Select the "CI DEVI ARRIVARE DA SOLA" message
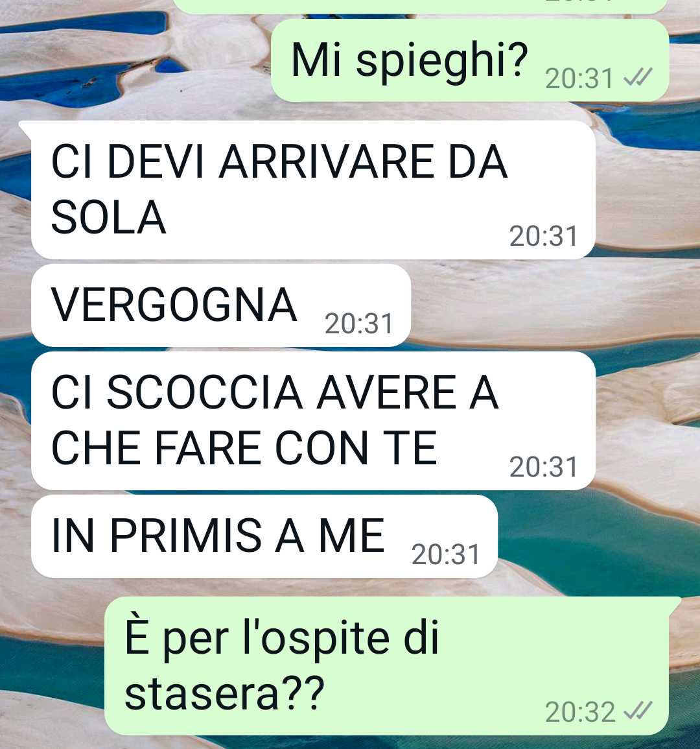 (x=313, y=190)
